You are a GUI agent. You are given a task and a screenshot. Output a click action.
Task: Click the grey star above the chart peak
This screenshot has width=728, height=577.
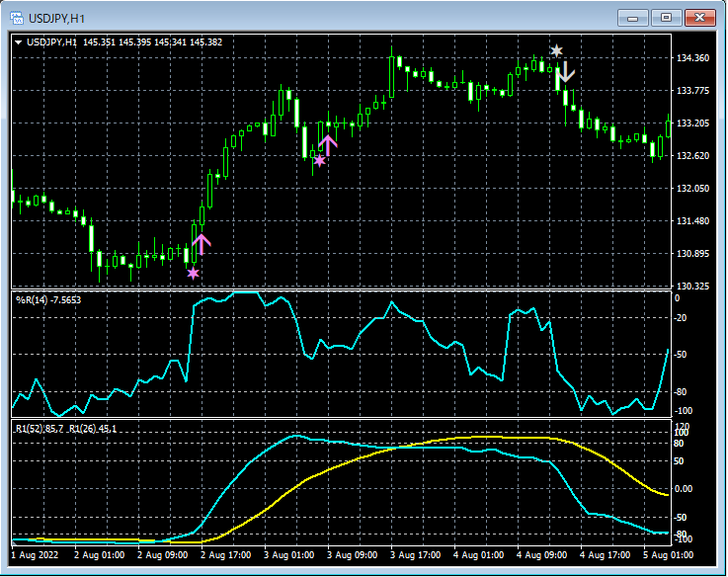557,50
